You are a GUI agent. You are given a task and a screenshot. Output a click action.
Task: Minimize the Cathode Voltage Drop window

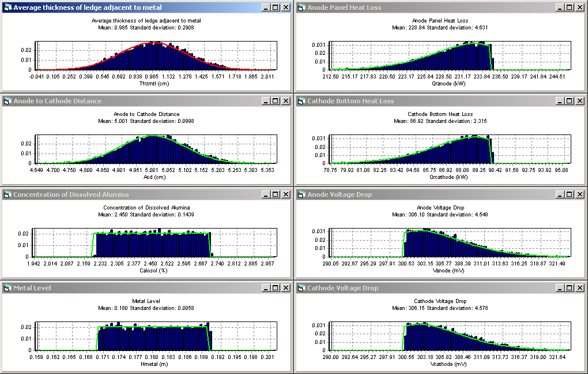click(559, 288)
